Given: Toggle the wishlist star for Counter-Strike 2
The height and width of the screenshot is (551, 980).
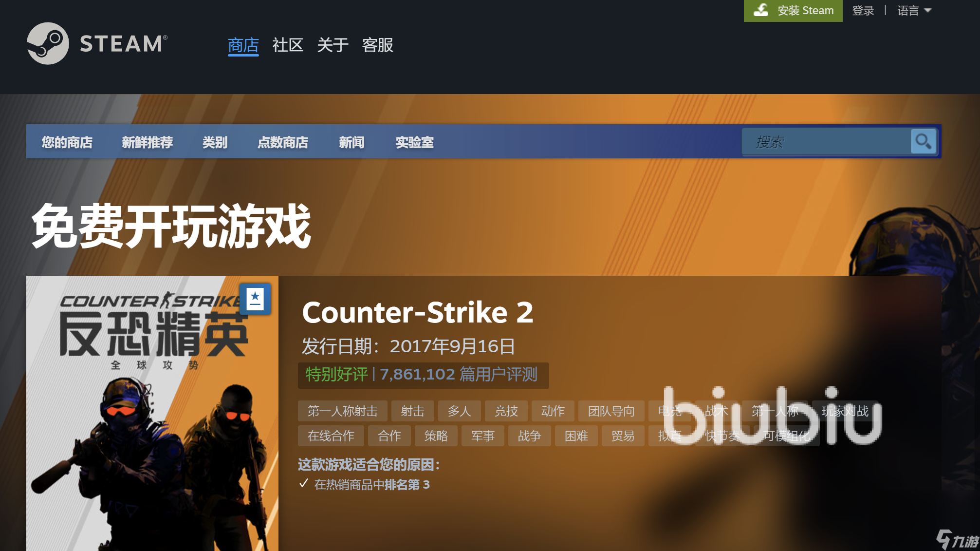Looking at the screenshot, I should click(256, 299).
